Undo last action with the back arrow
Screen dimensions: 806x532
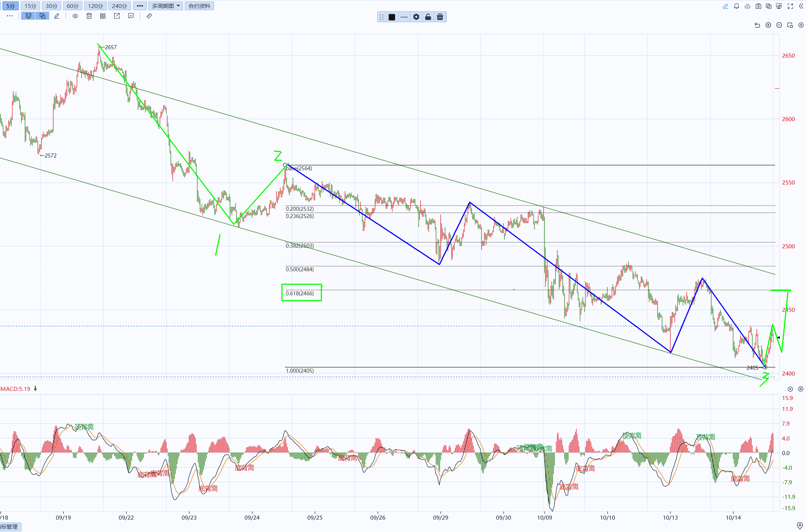[x=757, y=25]
